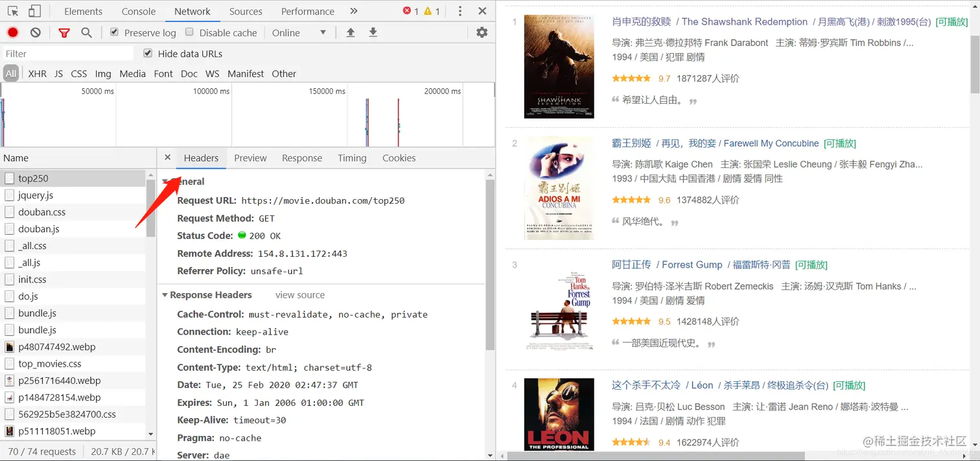Select the top250 request row
980x461 pixels.
tap(73, 178)
